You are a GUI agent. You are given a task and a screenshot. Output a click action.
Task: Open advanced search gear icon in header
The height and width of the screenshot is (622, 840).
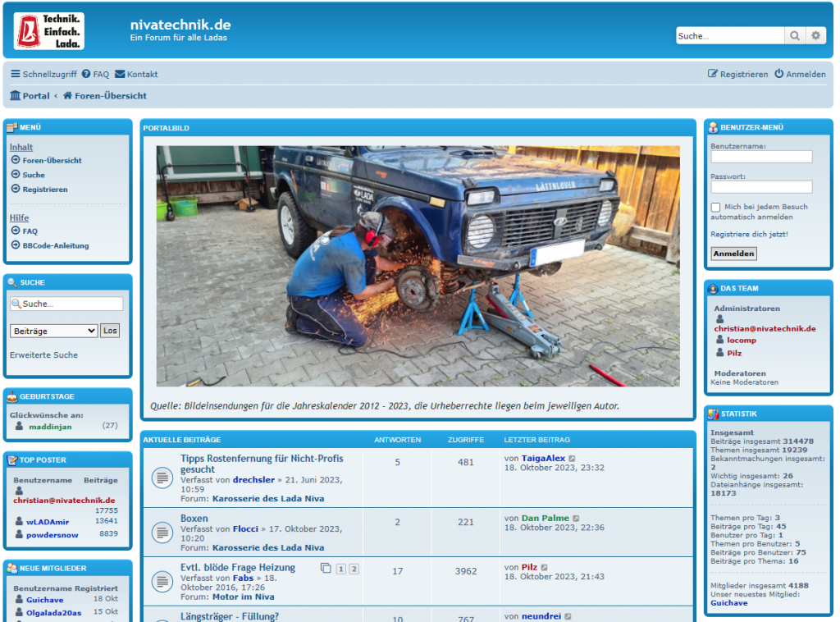click(815, 36)
